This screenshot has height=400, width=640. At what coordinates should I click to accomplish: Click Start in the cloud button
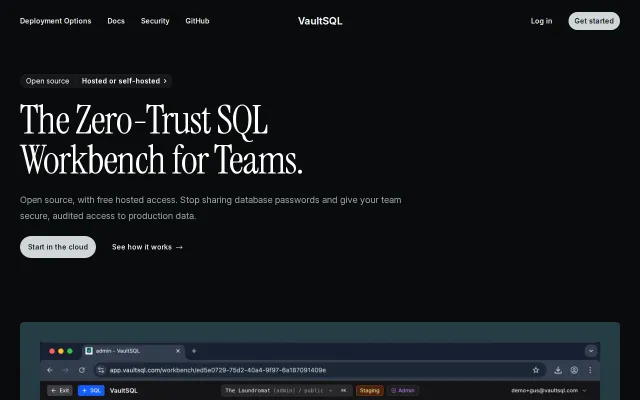pos(58,247)
